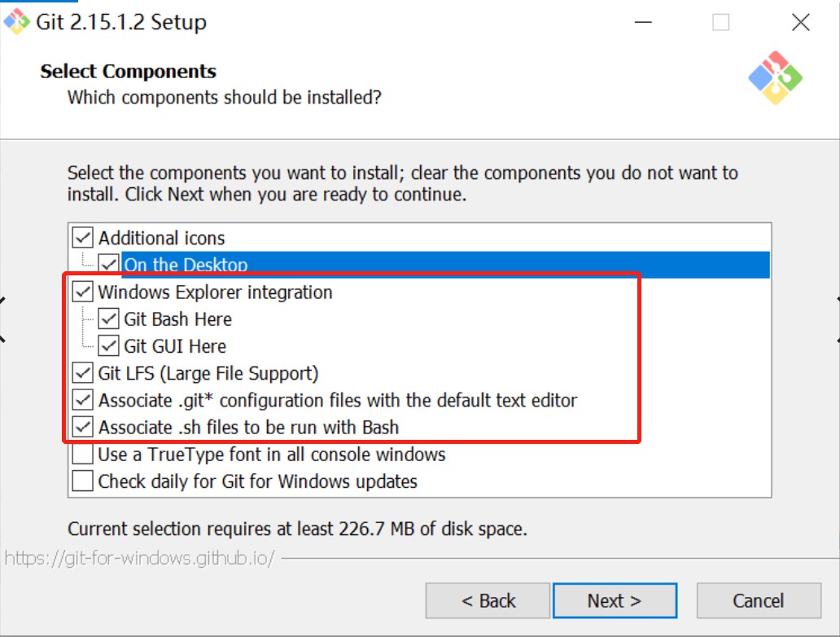Toggle the Git GUI Here checkbox
Viewport: 840px width, 637px height.
click(x=108, y=346)
